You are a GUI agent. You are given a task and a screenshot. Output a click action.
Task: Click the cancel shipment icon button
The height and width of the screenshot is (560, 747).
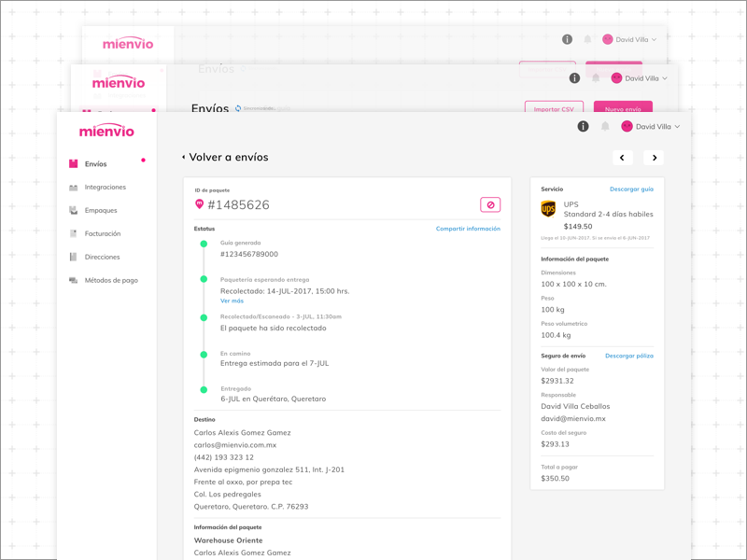490,204
